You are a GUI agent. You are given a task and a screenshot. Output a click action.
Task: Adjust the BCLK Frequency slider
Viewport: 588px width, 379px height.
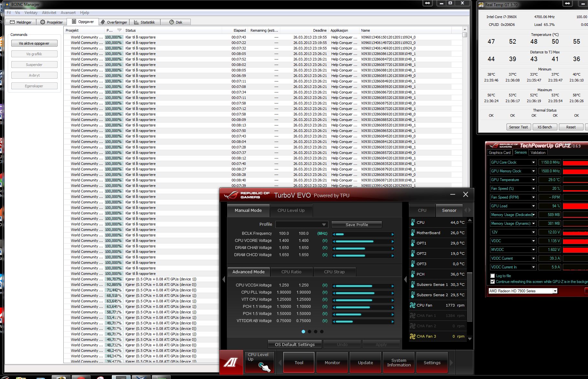(363, 234)
